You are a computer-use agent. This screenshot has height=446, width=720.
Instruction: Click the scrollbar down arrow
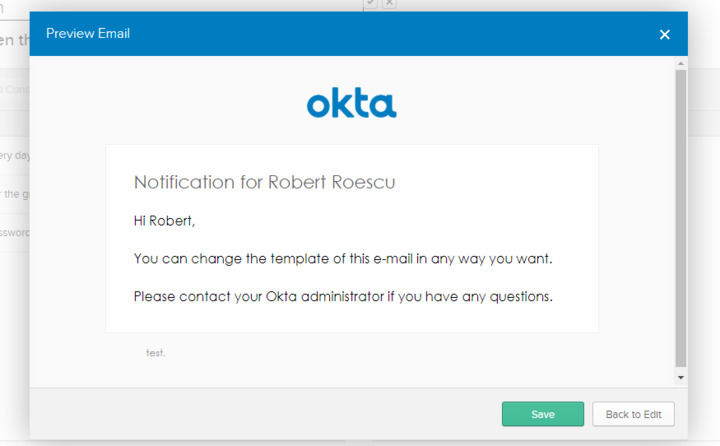[x=681, y=378]
